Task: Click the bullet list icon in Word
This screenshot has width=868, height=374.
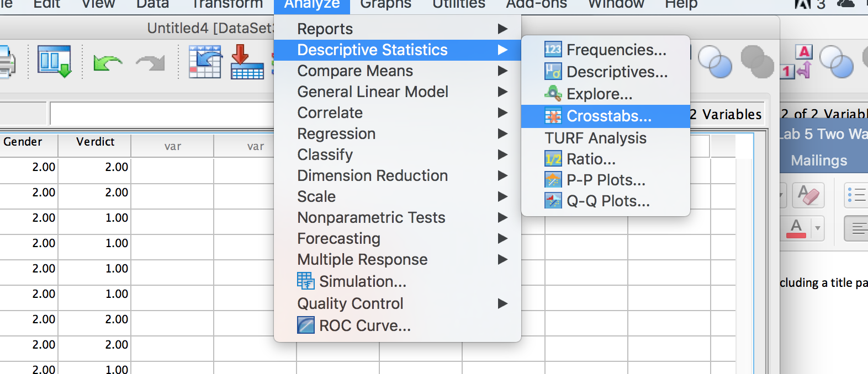Action: click(856, 195)
